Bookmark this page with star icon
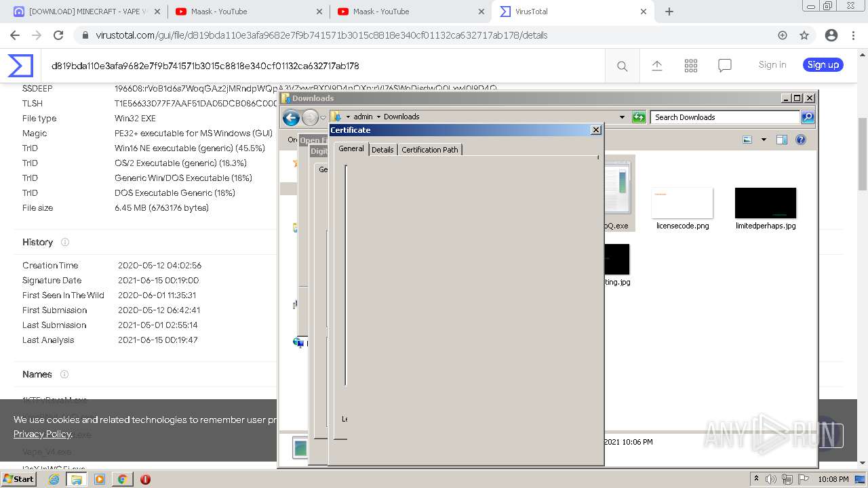Screen dimensions: 868x488 (x=804, y=35)
